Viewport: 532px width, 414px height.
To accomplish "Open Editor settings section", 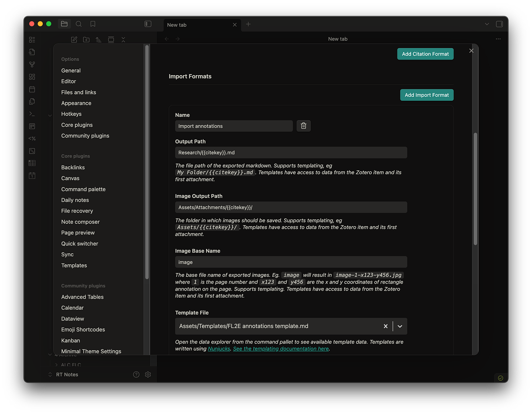I will tap(69, 81).
